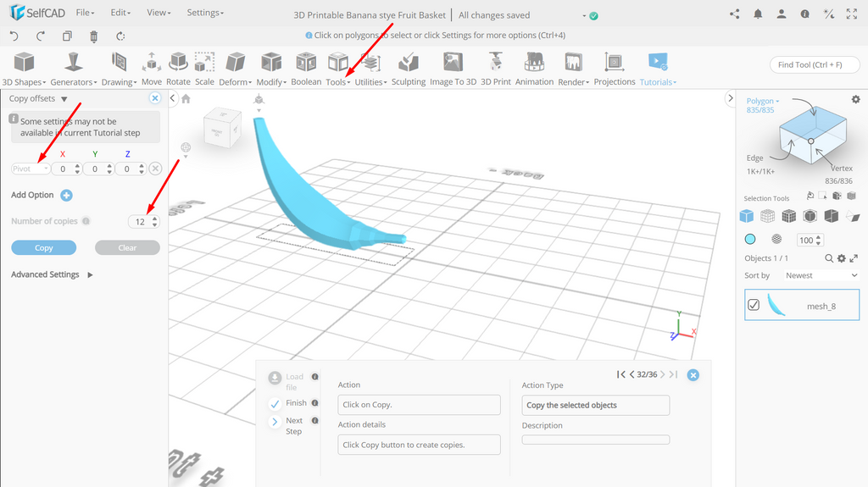
Task: Open the notifications bell
Action: pos(758,14)
